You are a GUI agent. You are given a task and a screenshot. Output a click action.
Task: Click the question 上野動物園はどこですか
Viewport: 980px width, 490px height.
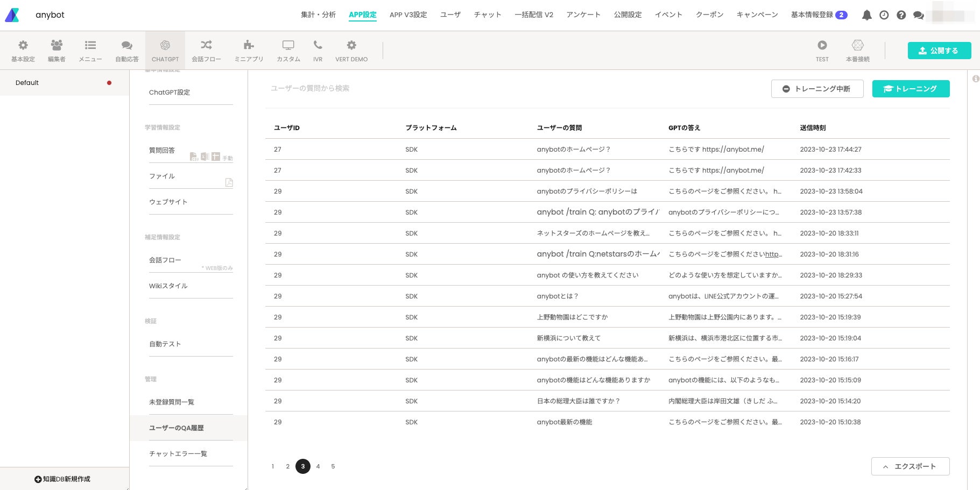(572, 317)
